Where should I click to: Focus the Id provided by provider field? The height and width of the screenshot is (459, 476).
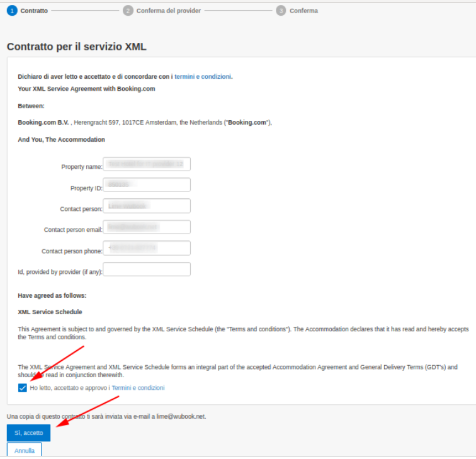pyautogui.click(x=147, y=269)
